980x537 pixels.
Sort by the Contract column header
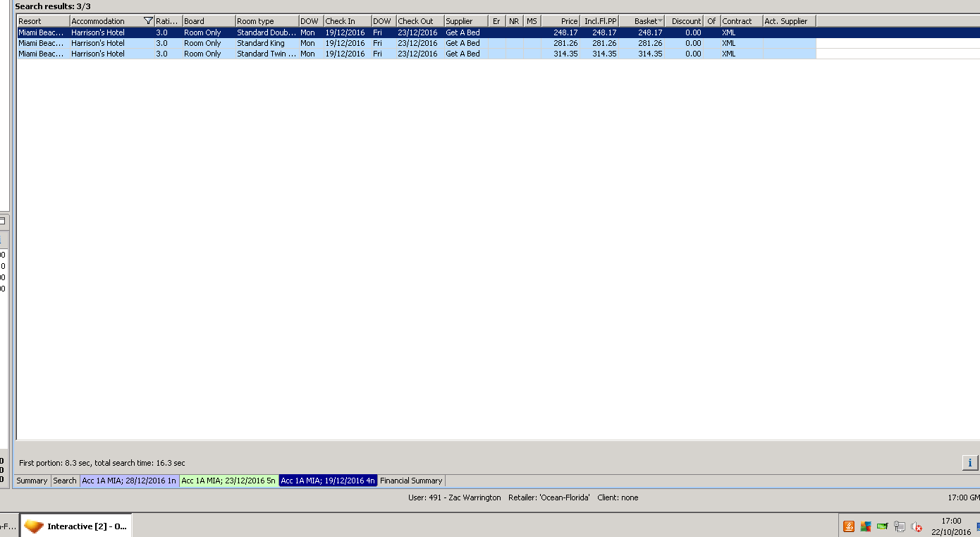coord(742,21)
